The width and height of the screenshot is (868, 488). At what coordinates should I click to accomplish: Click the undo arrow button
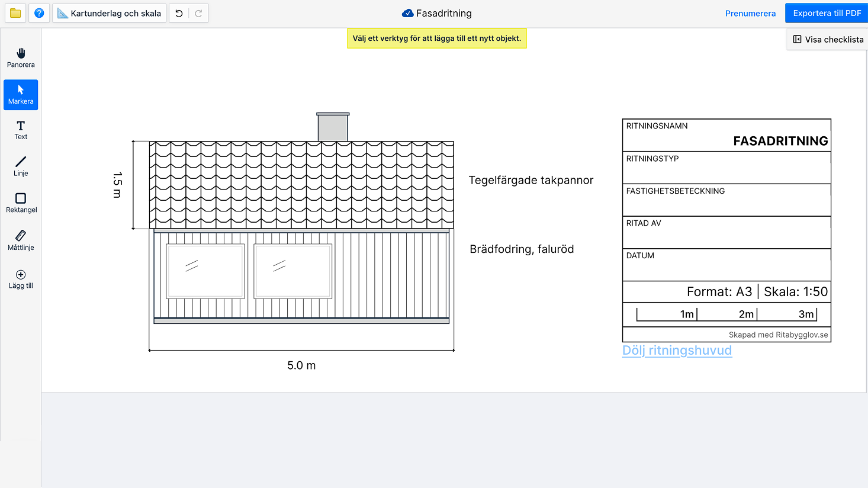[179, 13]
